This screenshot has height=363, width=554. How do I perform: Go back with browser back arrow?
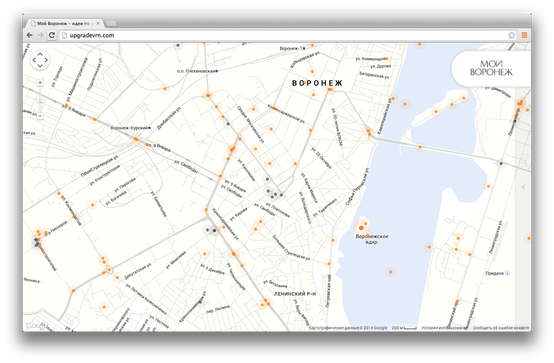30,35
